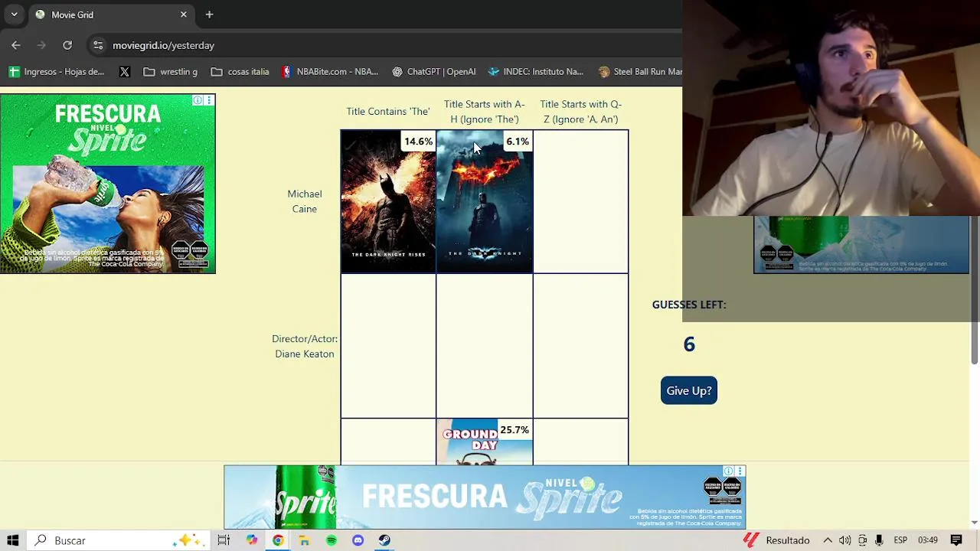Open the X (Twitter) bookmark icon

coord(125,71)
